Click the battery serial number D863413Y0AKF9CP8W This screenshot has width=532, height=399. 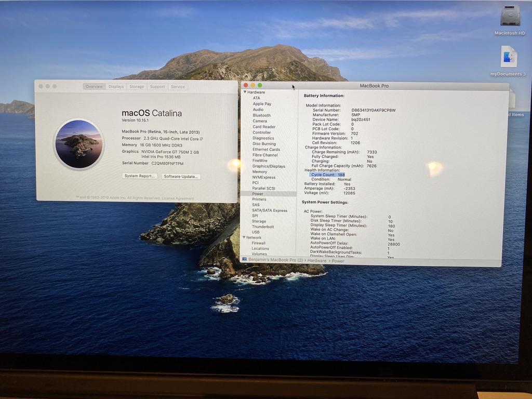tap(373, 110)
